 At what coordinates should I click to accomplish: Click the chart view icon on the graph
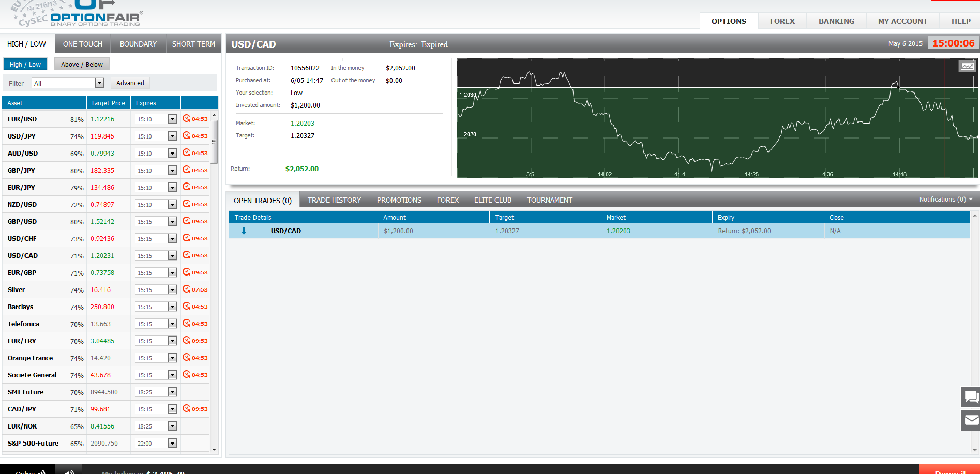[967, 66]
